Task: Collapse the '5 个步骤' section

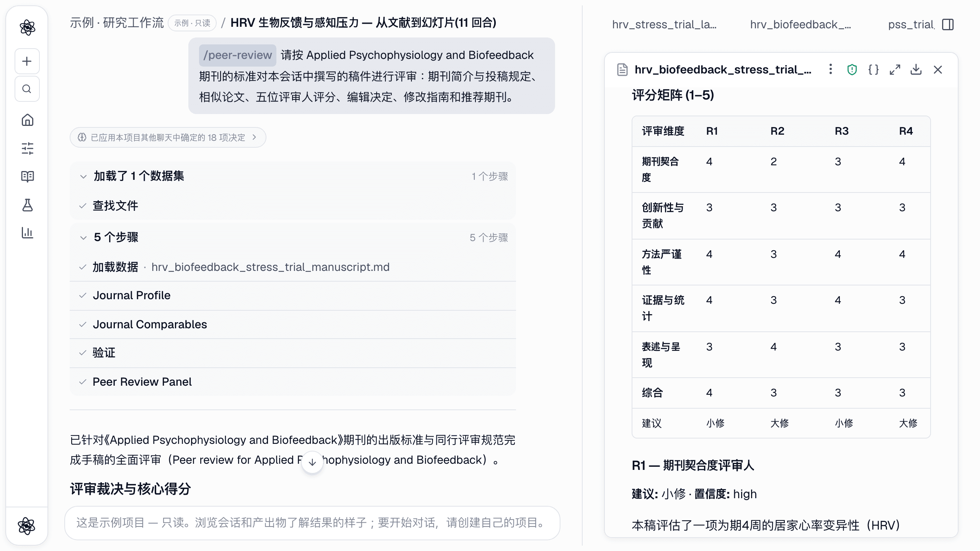Action: 293,237
